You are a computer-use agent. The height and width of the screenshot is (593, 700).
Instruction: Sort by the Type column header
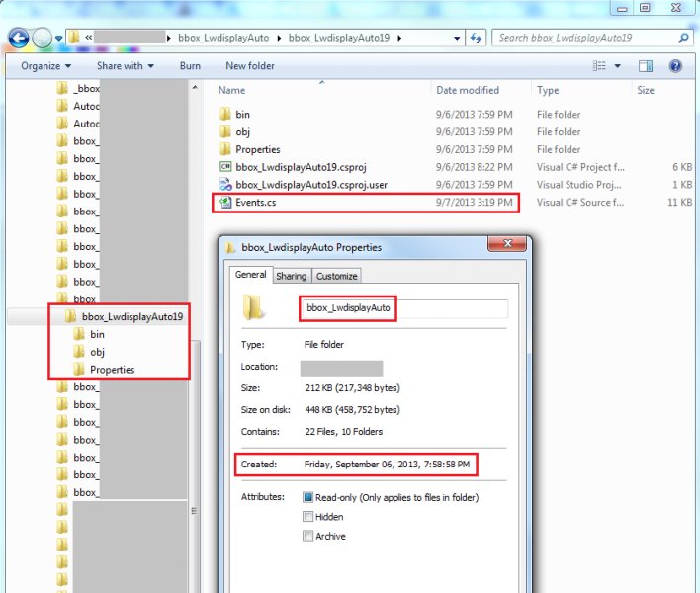(548, 90)
